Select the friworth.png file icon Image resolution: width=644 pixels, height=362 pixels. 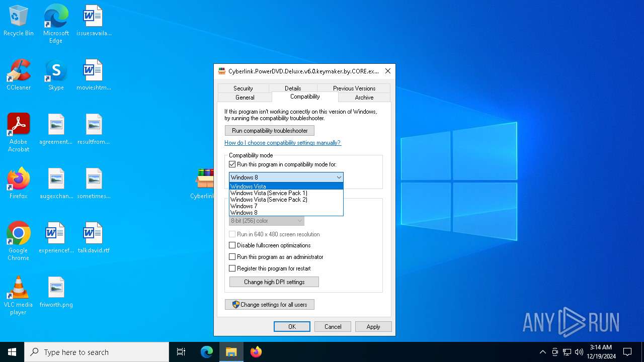(56, 293)
